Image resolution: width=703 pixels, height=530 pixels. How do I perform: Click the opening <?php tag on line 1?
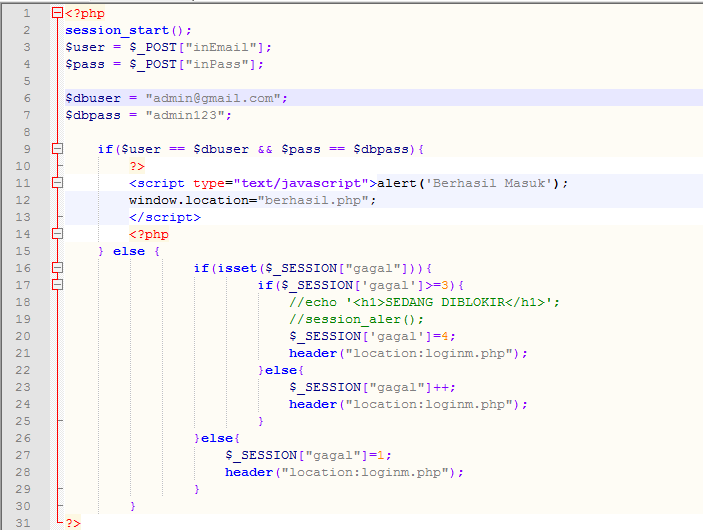(x=85, y=13)
